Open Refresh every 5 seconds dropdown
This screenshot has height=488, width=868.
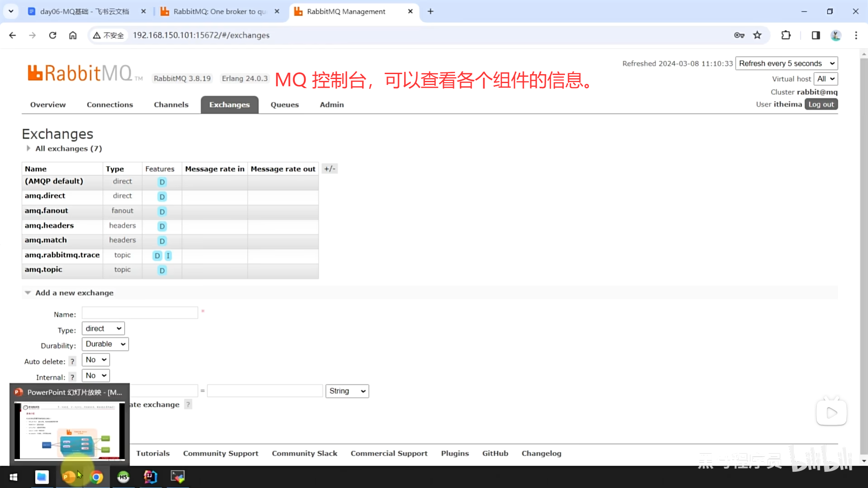(786, 63)
